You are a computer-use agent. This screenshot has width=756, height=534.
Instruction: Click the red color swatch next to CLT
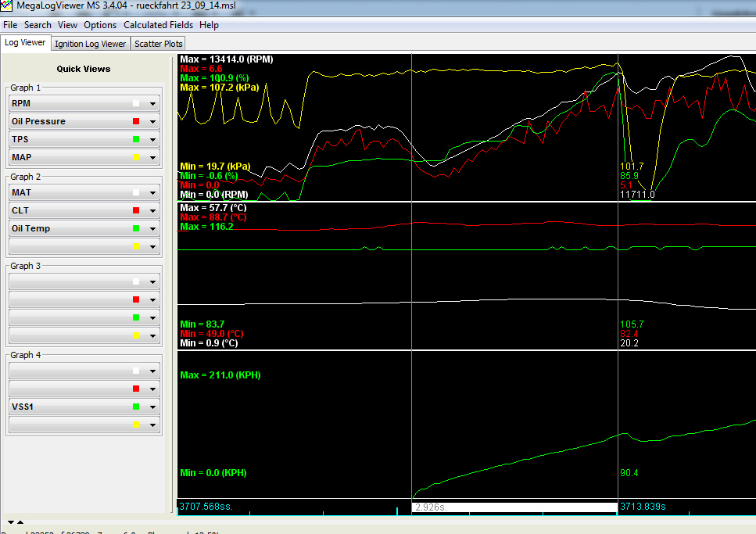click(136, 211)
